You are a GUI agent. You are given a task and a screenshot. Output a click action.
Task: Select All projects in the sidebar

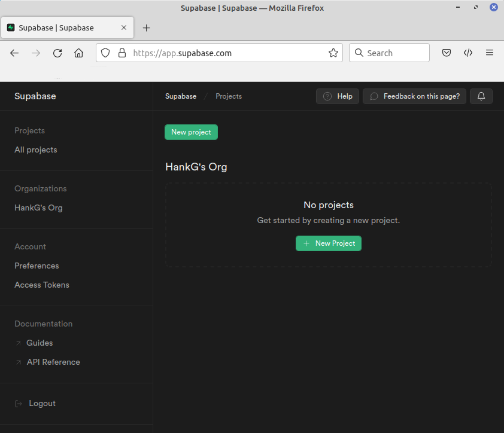[x=36, y=150]
